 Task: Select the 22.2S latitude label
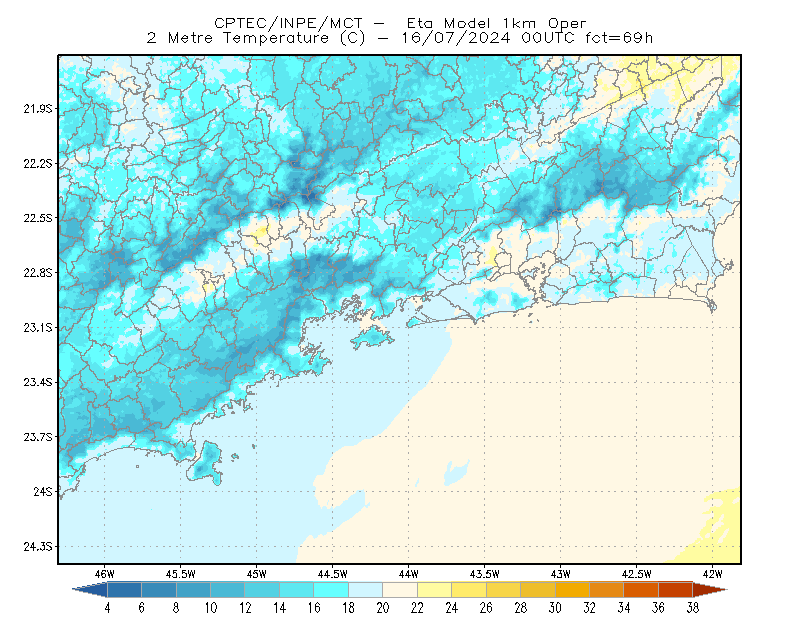tap(38, 163)
